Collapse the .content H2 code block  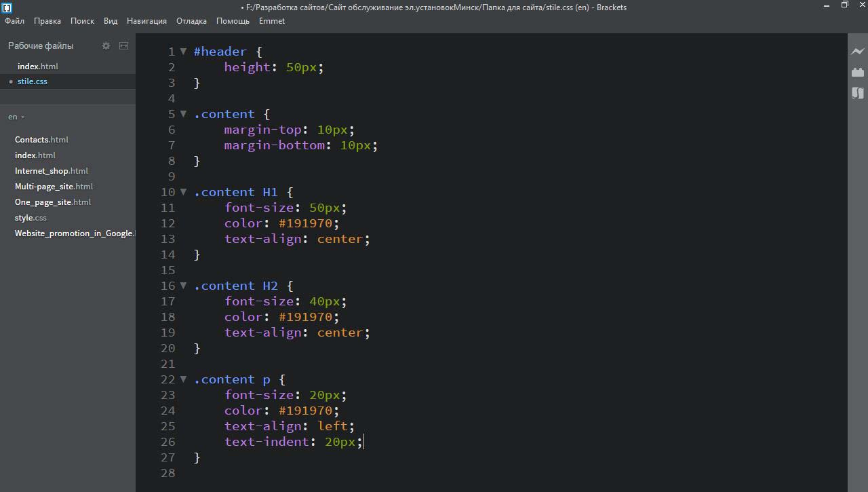[183, 286]
